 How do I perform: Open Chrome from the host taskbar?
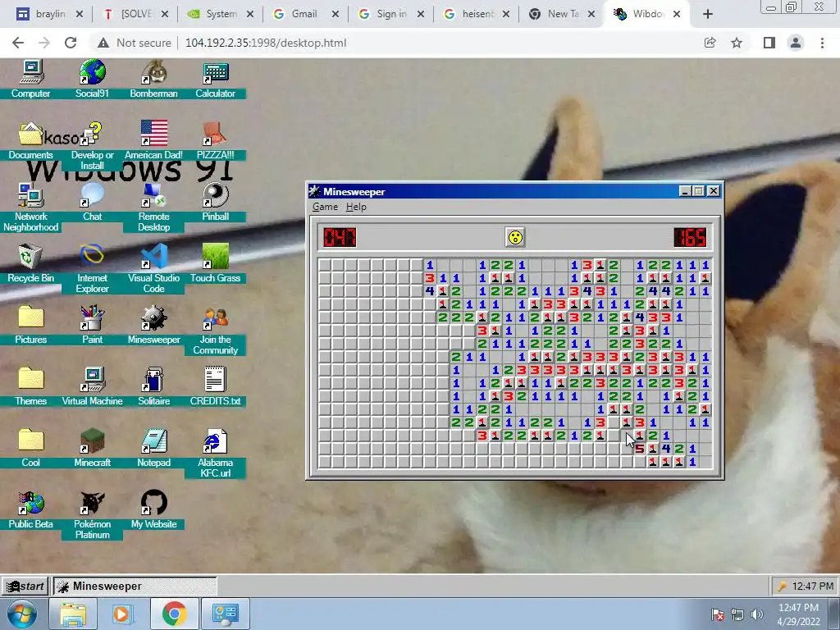pos(174,614)
